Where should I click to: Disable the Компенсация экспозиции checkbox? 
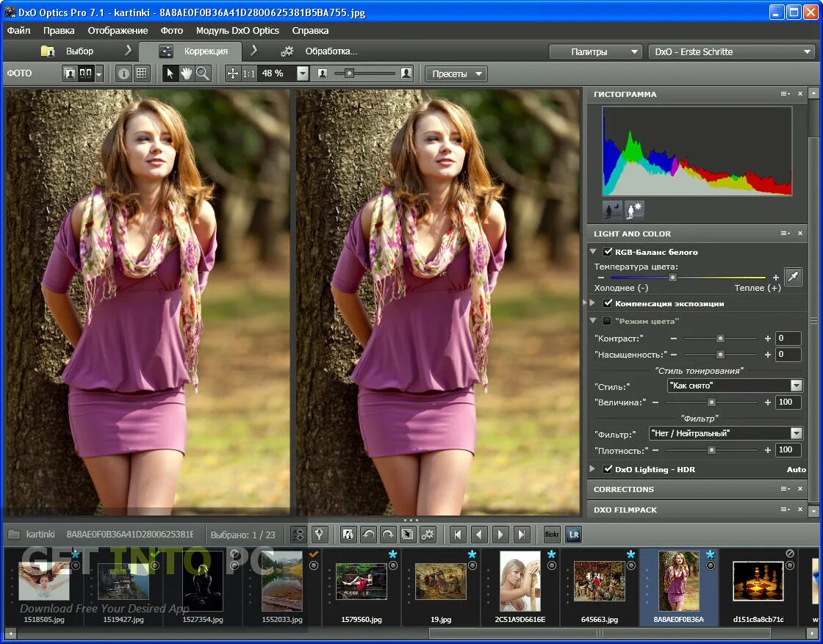coord(608,303)
